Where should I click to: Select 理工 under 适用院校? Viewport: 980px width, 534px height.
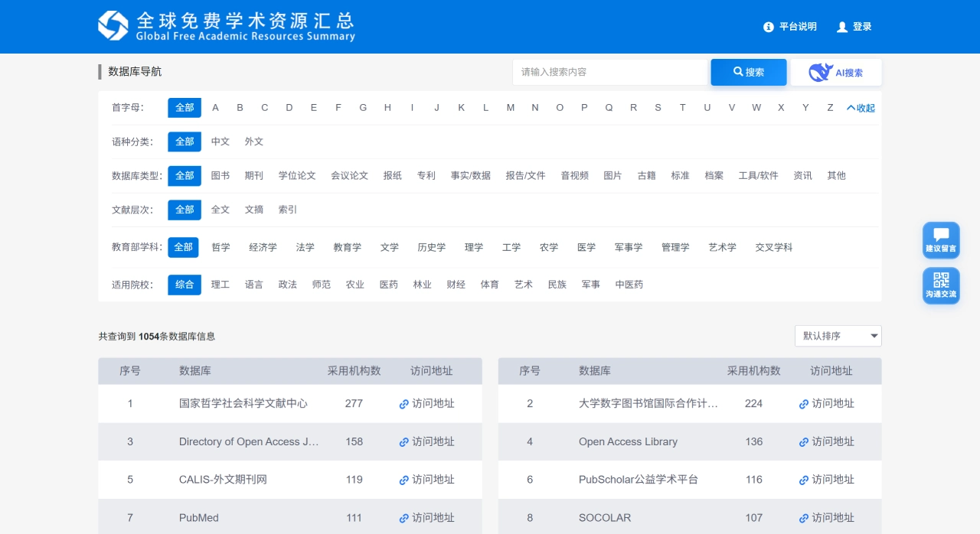(220, 285)
